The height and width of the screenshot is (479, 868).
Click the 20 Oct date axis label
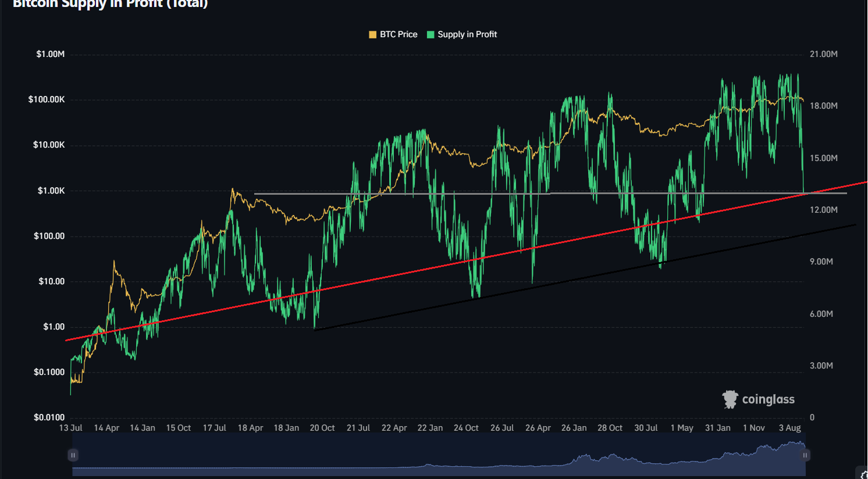pos(322,428)
